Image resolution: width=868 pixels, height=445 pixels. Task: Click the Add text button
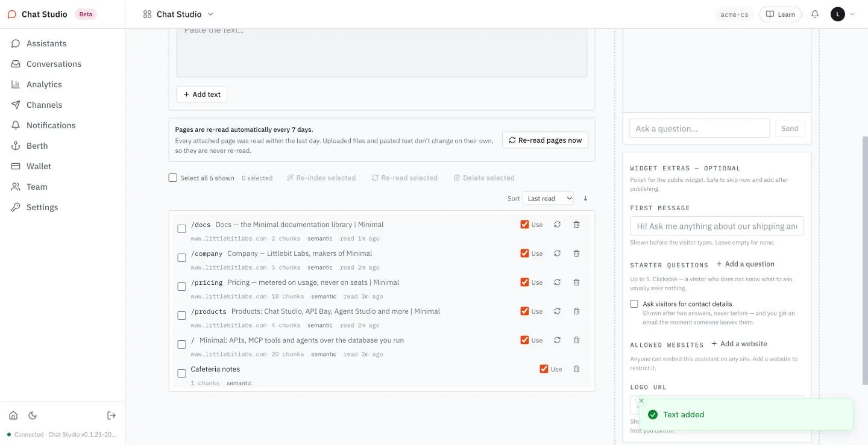pyautogui.click(x=202, y=95)
